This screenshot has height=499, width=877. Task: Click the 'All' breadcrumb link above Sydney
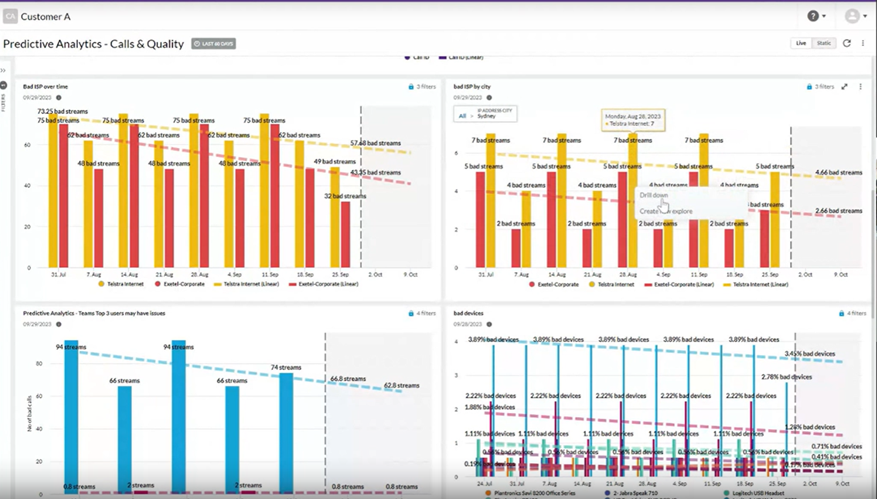point(461,116)
